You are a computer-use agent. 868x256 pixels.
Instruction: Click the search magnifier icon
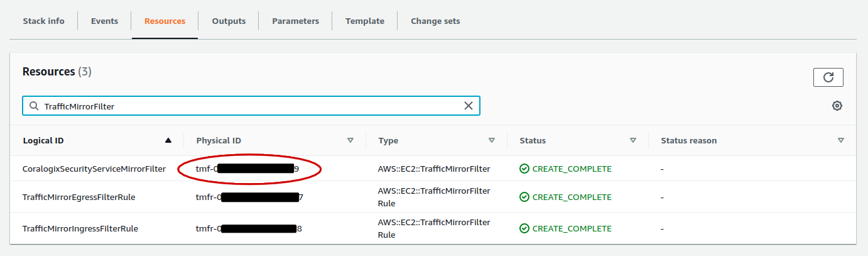coord(34,106)
